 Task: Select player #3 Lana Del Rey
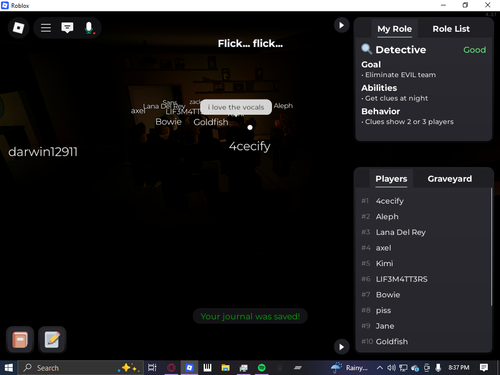[423, 232]
